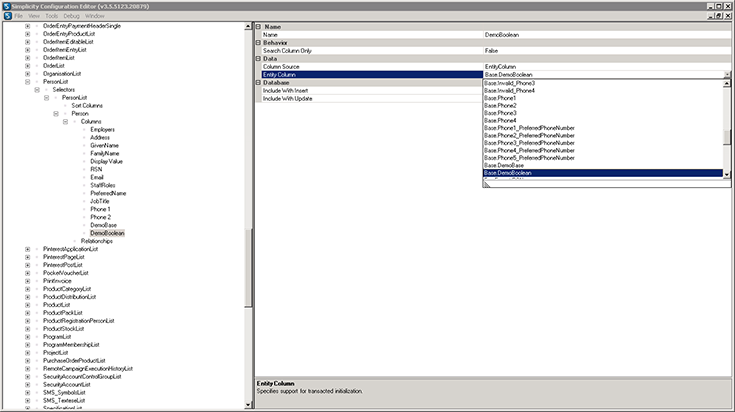Select the Name property value field
This screenshot has height=412, width=735.
pos(607,35)
